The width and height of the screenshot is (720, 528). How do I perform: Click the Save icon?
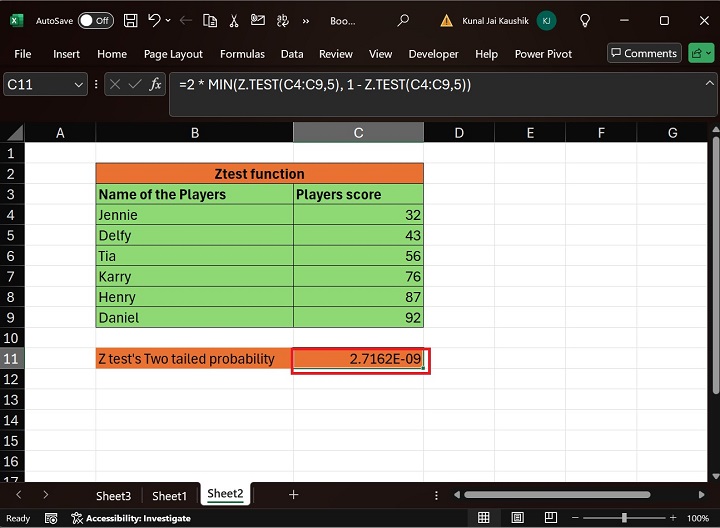point(130,21)
